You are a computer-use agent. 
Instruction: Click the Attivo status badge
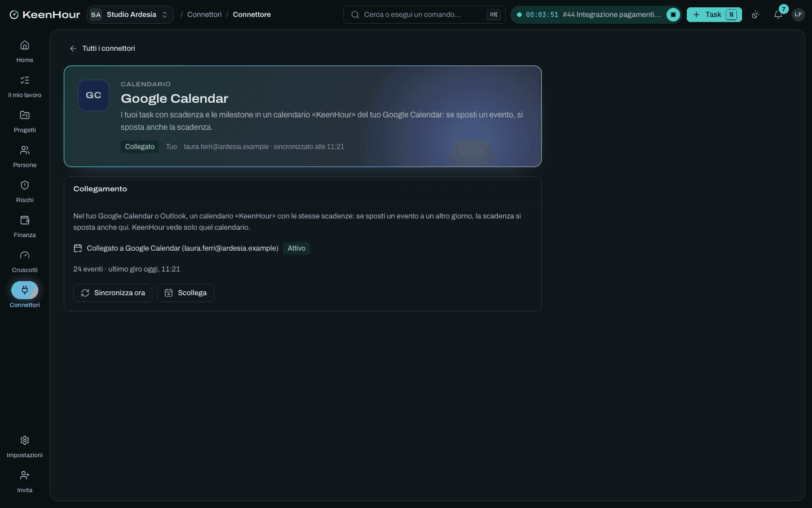297,248
